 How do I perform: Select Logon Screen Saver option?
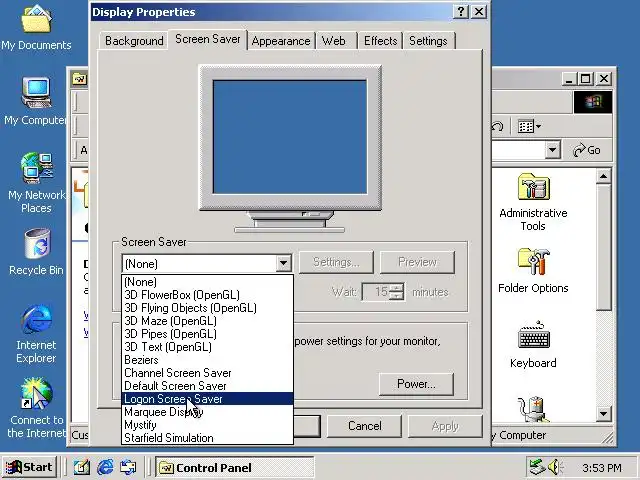[x=207, y=399]
